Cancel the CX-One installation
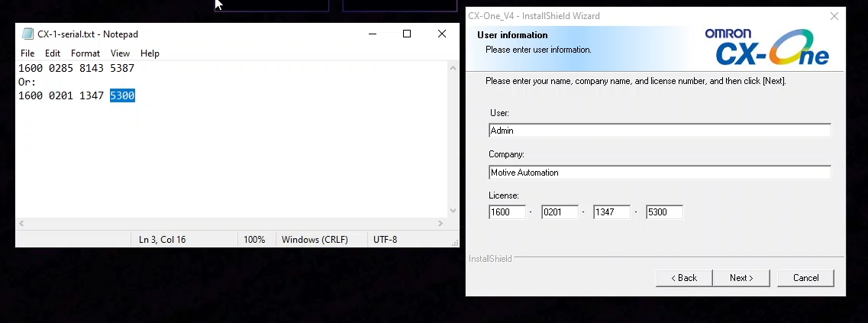The image size is (868, 323). [805, 278]
